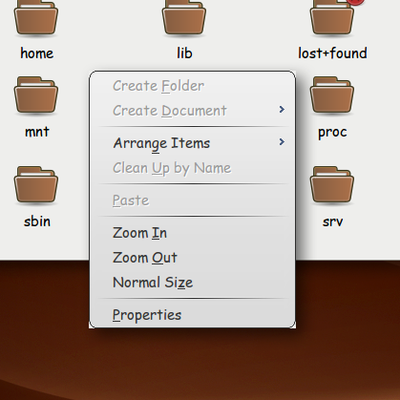Select the srv folder icon
Screen dimensions: 400x400
[332, 185]
